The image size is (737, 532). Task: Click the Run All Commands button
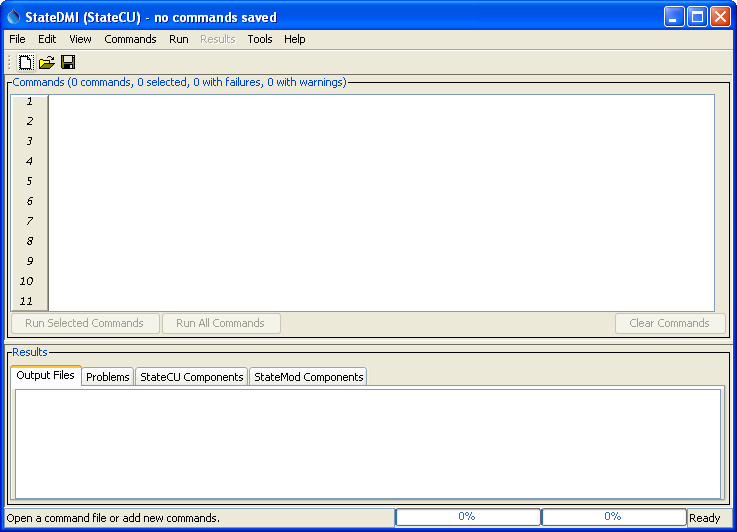pos(221,323)
